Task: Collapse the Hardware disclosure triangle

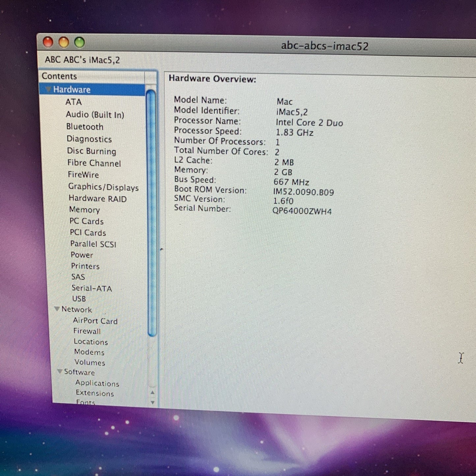Action: coord(48,89)
